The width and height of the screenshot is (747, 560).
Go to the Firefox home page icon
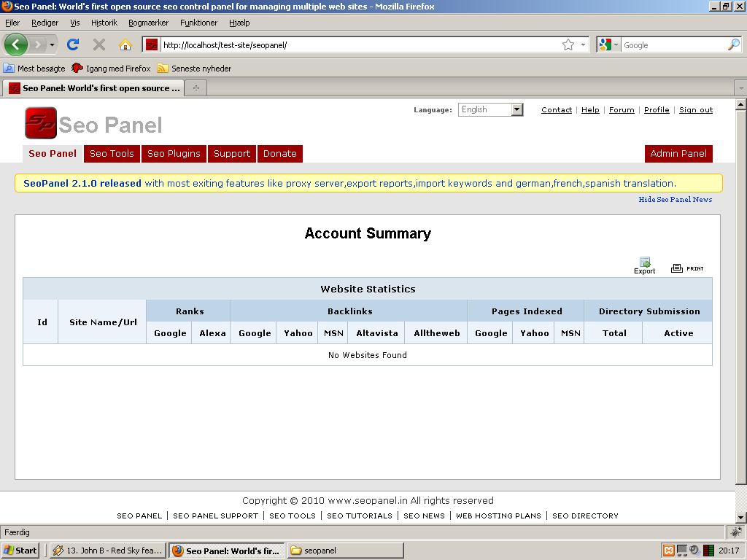tap(125, 44)
